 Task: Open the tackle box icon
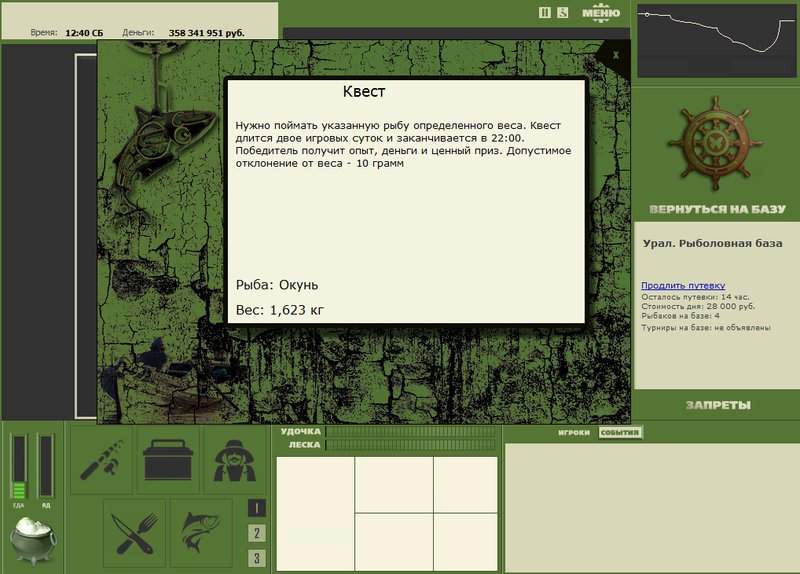point(168,460)
